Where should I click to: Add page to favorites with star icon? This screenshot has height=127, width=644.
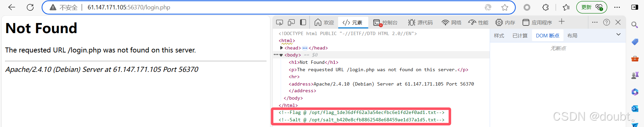pyautogui.click(x=505, y=7)
